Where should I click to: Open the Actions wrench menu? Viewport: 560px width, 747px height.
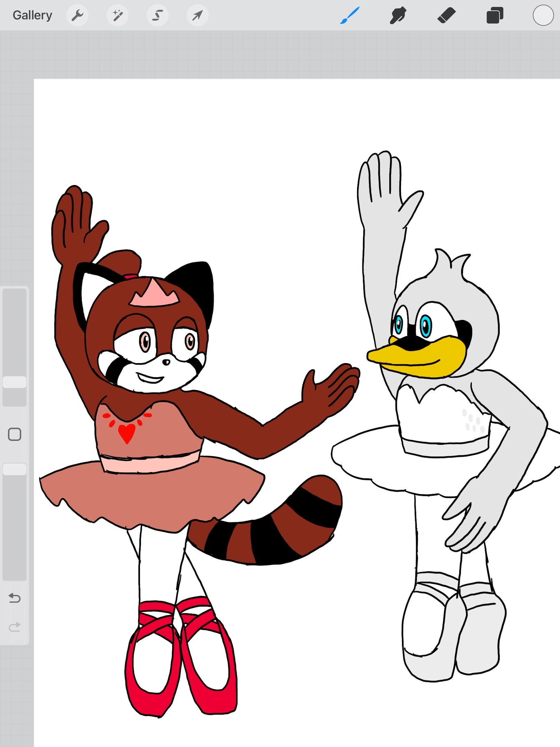(77, 15)
